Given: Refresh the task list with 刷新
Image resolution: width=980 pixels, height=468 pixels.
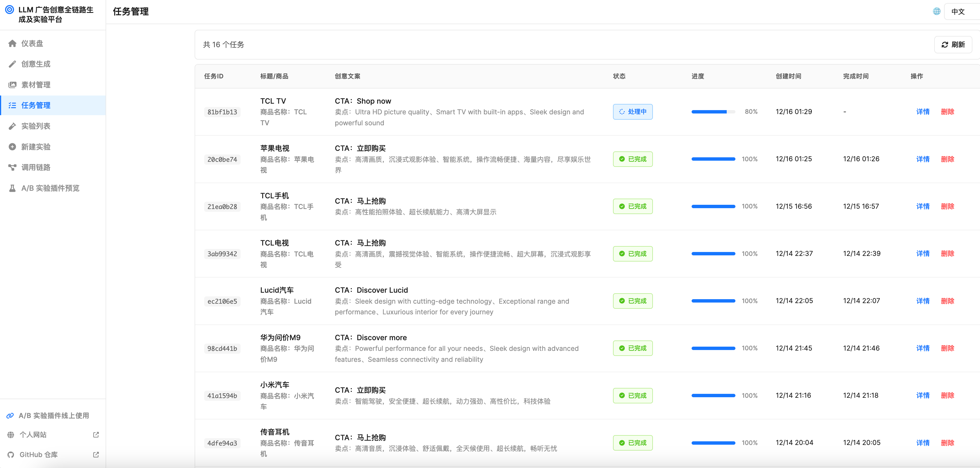Looking at the screenshot, I should click(x=953, y=44).
